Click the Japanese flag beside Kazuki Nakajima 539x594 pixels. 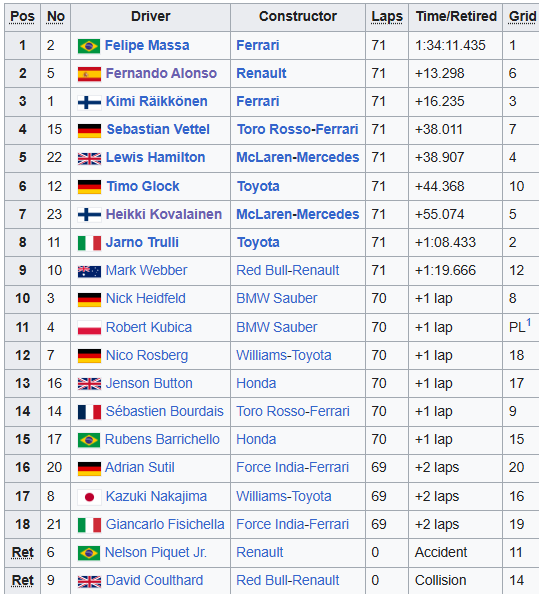pyautogui.click(x=89, y=497)
